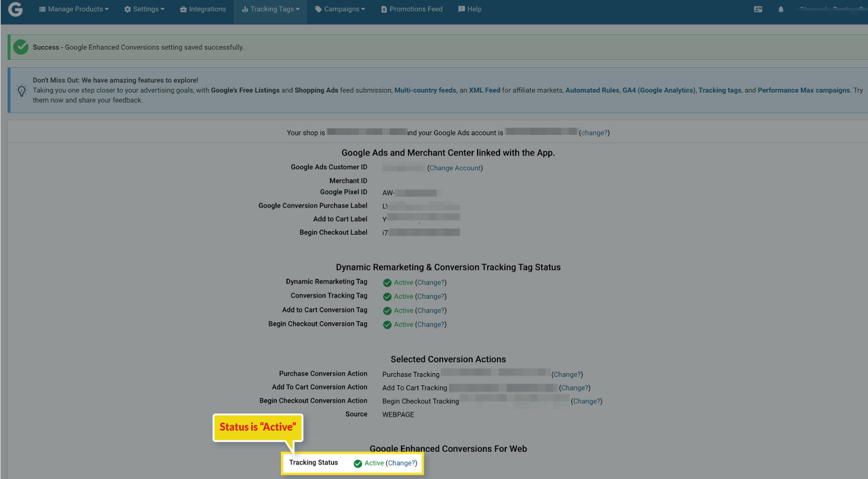This screenshot has width=868, height=479.
Task: Open the Multi-country feeds link
Action: pyautogui.click(x=425, y=90)
